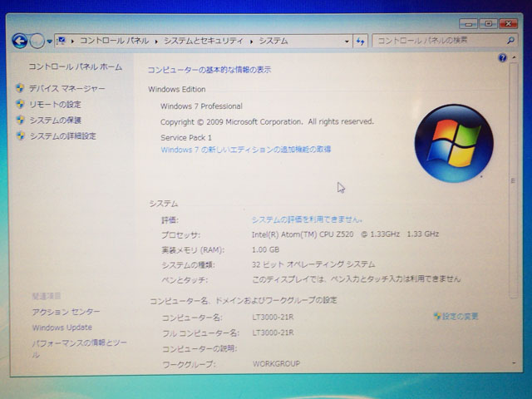Image resolution: width=532 pixels, height=399 pixels.
Task: Click the greyed forward navigation arrow
Action: pos(37,41)
